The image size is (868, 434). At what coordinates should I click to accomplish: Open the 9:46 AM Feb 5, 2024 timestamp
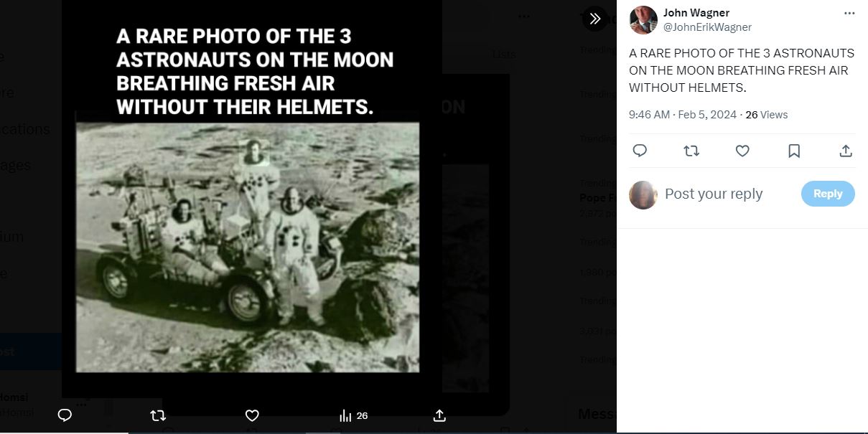683,115
